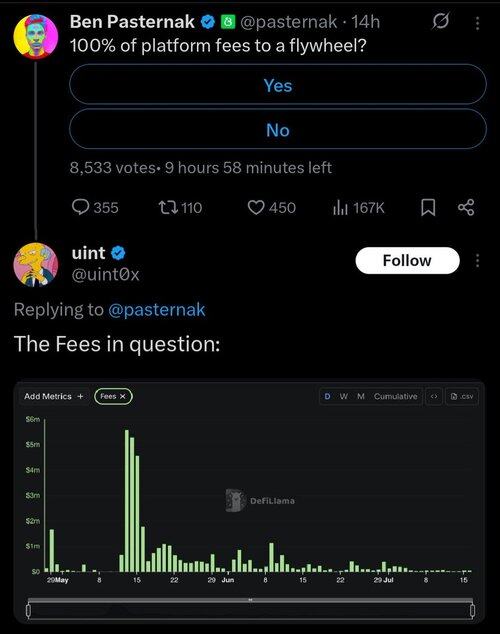
Task: Switch chart to Monthly (M) view
Action: tap(361, 396)
